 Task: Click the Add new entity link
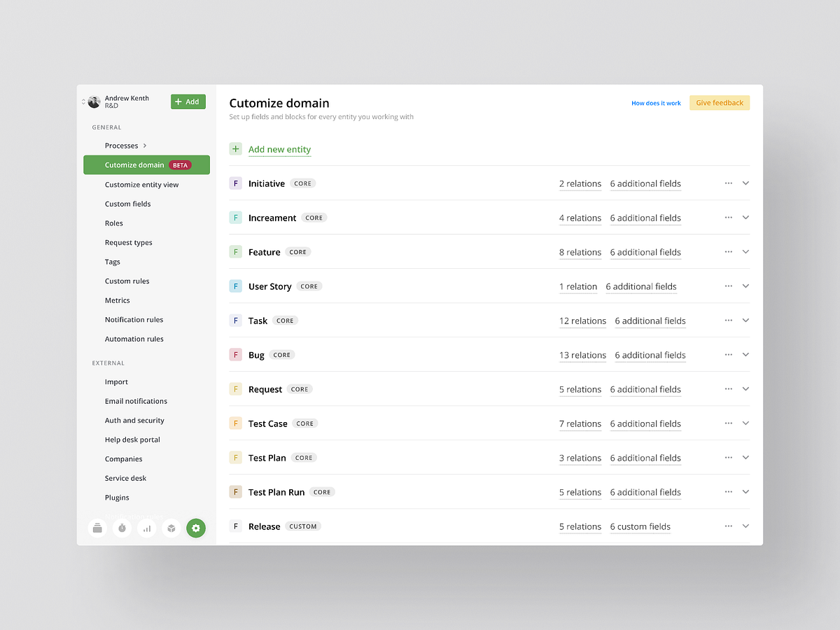pos(279,149)
